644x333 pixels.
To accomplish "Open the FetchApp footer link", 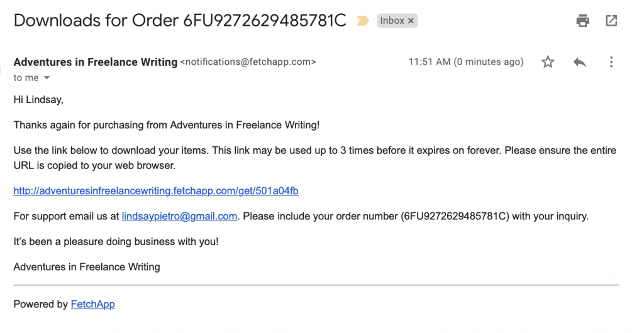I will click(92, 304).
